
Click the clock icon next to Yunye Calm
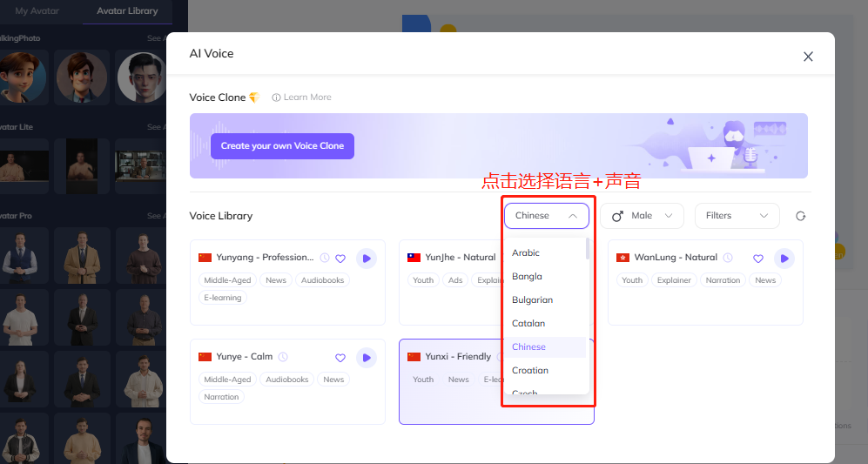283,357
